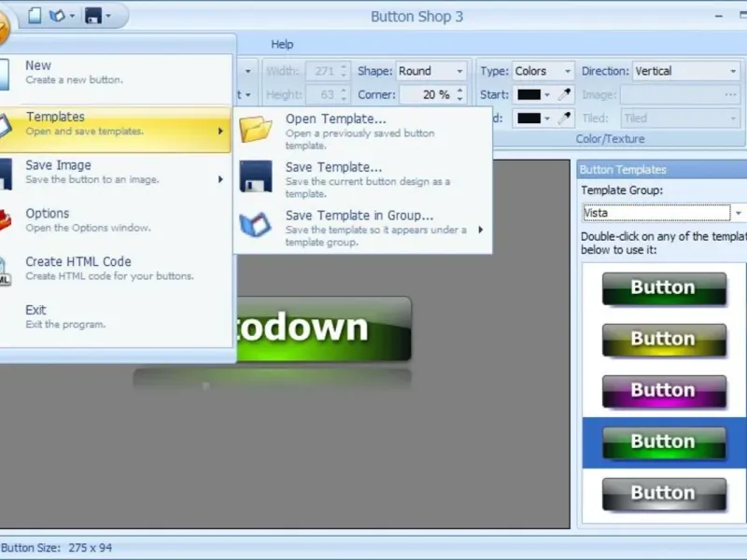
Task: Click the Corner percentage field
Action: point(427,94)
